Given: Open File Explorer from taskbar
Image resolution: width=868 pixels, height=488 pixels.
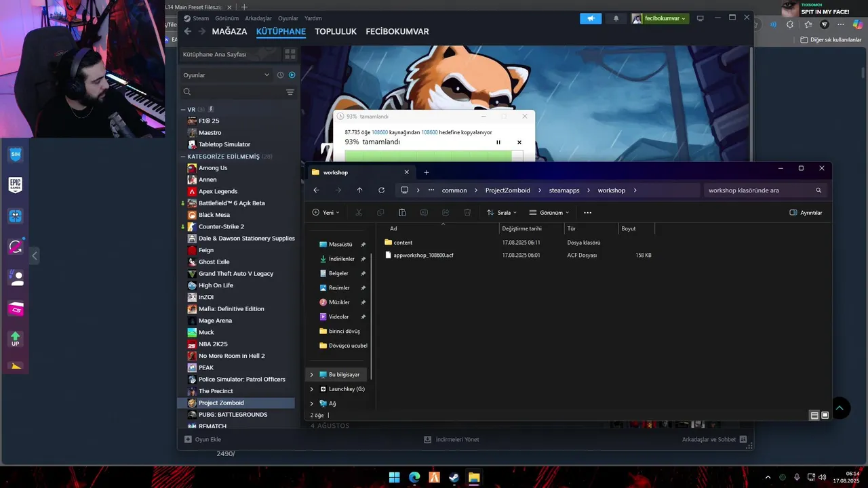Looking at the screenshot, I should (x=474, y=477).
